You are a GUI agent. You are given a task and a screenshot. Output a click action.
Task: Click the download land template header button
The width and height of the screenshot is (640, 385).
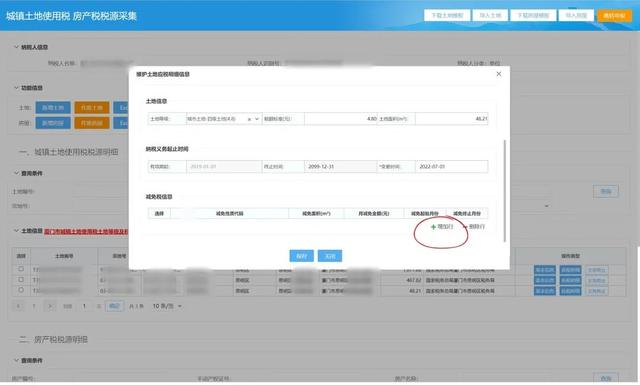[447, 16]
